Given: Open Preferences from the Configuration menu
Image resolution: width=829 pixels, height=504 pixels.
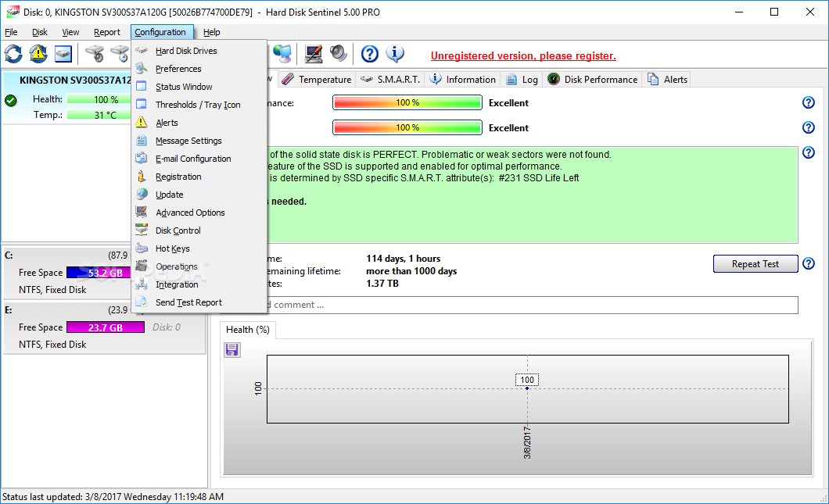Looking at the screenshot, I should click(x=199, y=69).
